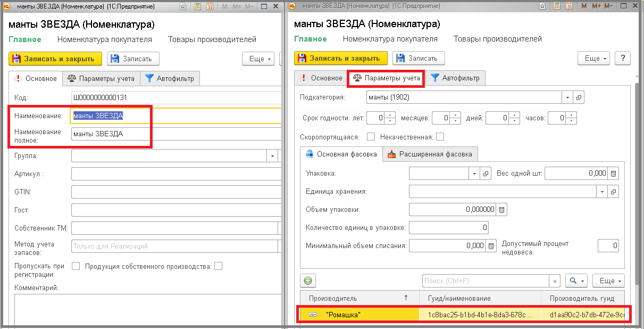The height and width of the screenshot is (329, 644).
Task: Add to favorites star in right window title bar
Action: click(542, 6)
